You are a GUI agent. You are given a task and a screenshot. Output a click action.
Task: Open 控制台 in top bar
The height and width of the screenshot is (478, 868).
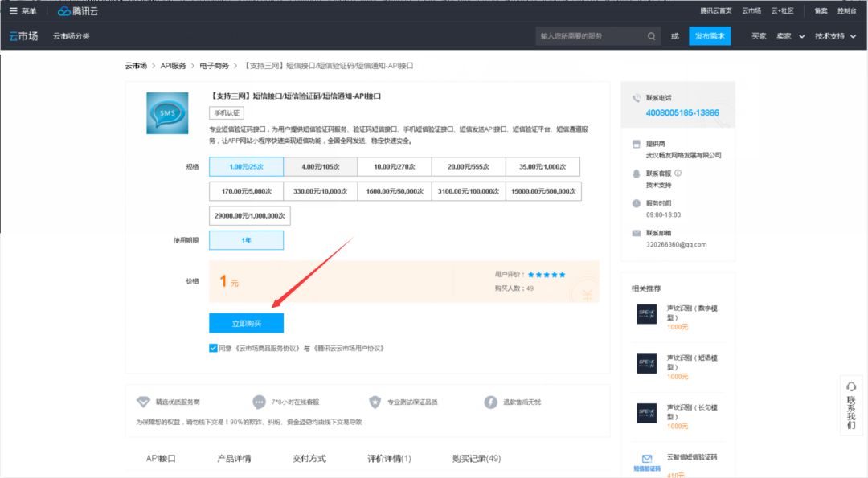(847, 11)
